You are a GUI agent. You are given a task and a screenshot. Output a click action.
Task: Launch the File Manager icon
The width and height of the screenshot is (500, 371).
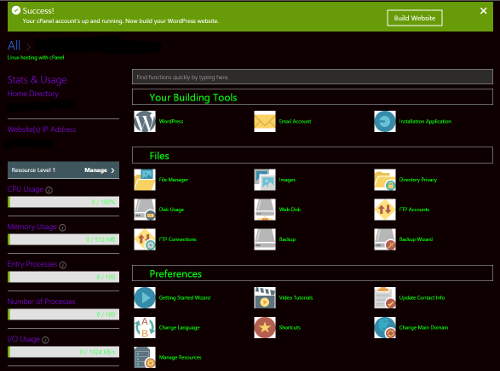(145, 180)
